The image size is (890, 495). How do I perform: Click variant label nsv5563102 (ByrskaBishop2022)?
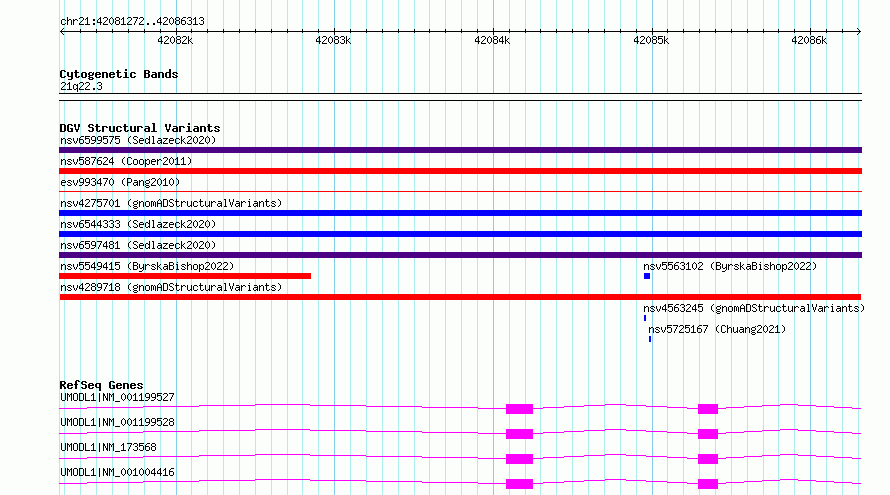coord(730,266)
